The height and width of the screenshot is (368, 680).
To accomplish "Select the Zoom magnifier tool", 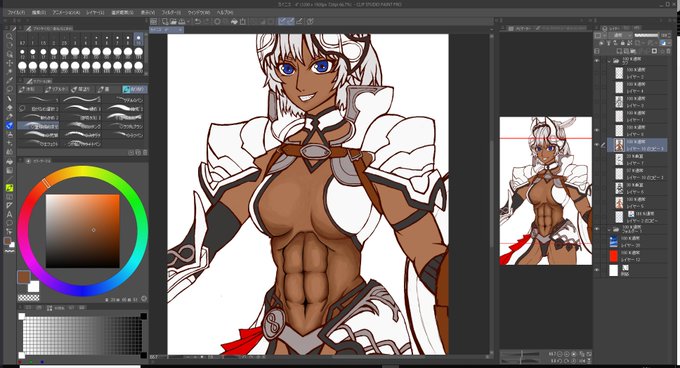I will click(x=10, y=36).
